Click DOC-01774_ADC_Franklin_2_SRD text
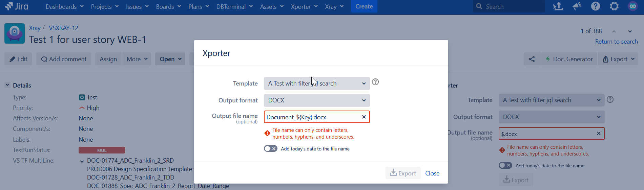This screenshot has width=644, height=190. coord(130,161)
